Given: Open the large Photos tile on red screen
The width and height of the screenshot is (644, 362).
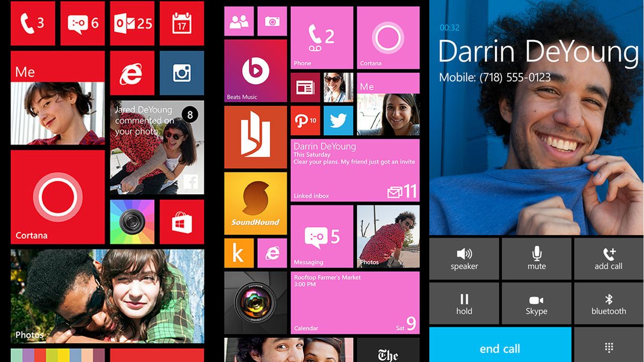Looking at the screenshot, I should (107, 296).
